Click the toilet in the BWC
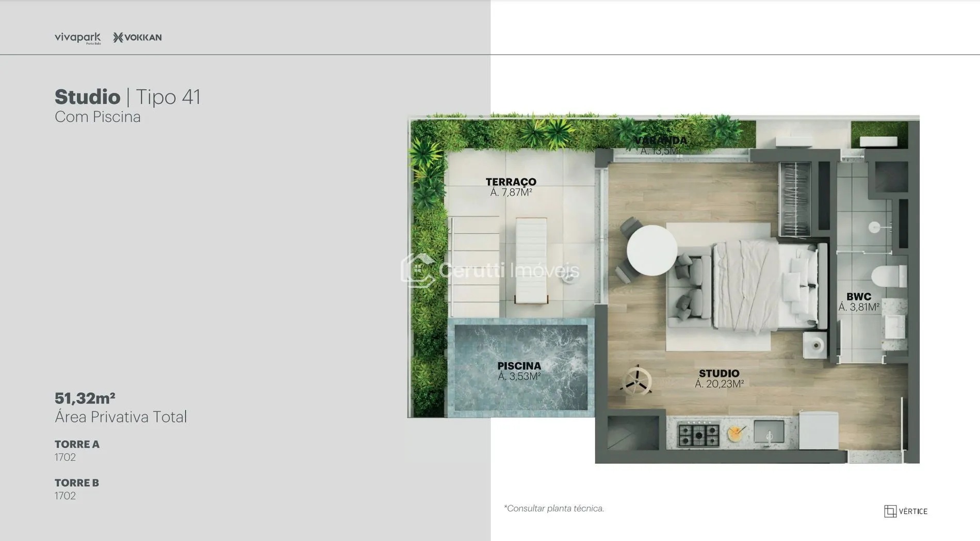 889,276
